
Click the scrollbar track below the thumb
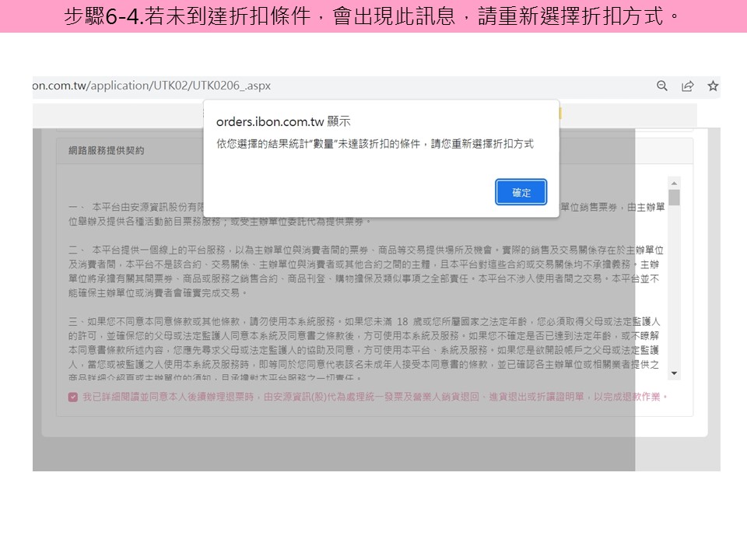(674, 296)
